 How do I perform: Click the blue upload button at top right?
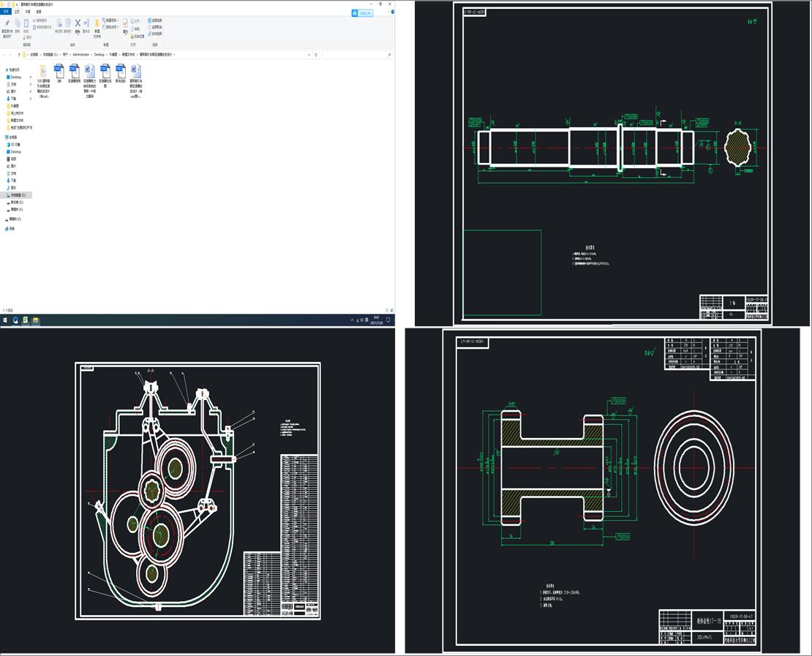(362, 12)
